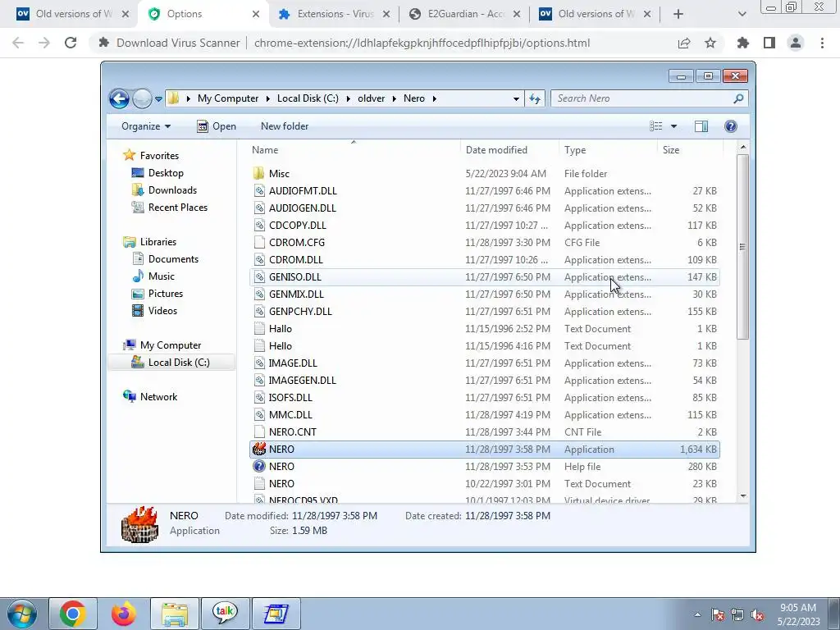840x630 pixels.
Task: Sort by Size column header
Action: 690,150
